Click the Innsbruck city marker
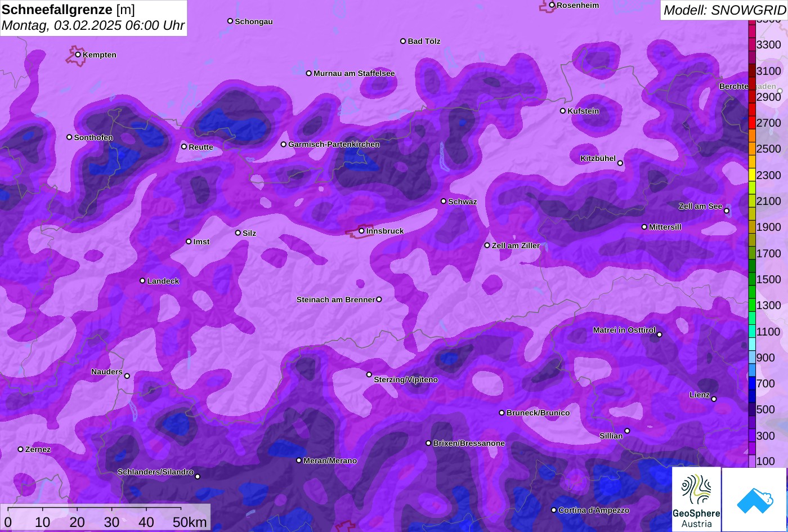788x532 pixels. [361, 231]
